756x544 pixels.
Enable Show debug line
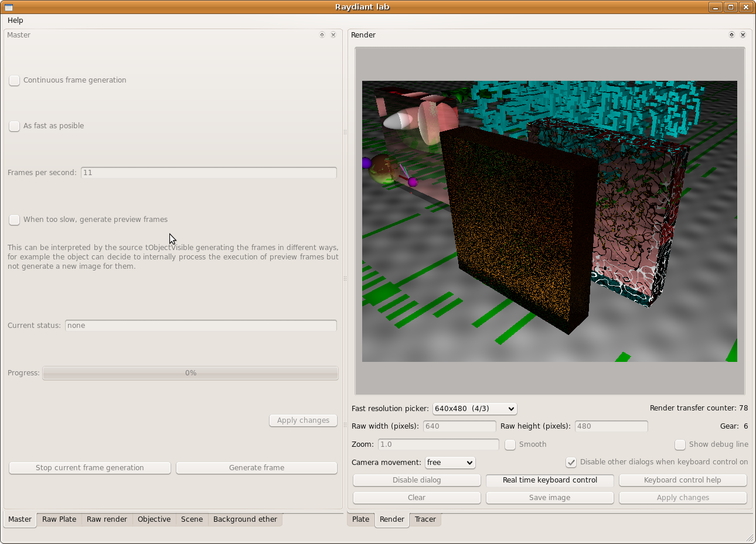click(680, 445)
